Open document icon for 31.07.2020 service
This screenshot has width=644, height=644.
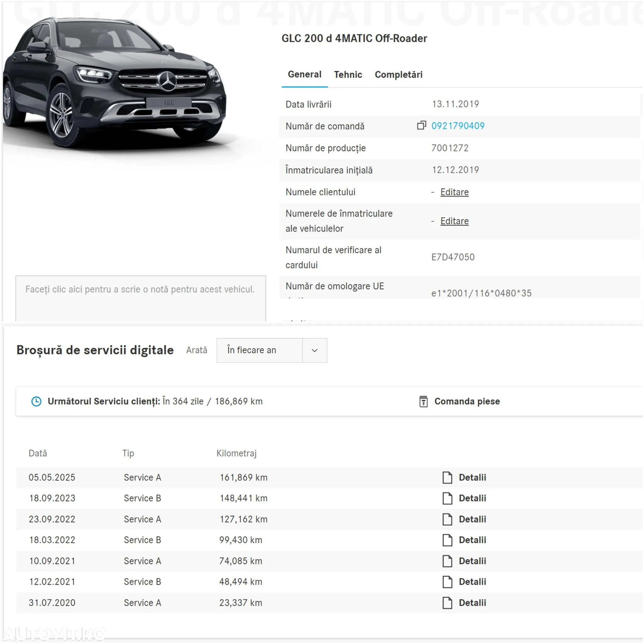[447, 603]
